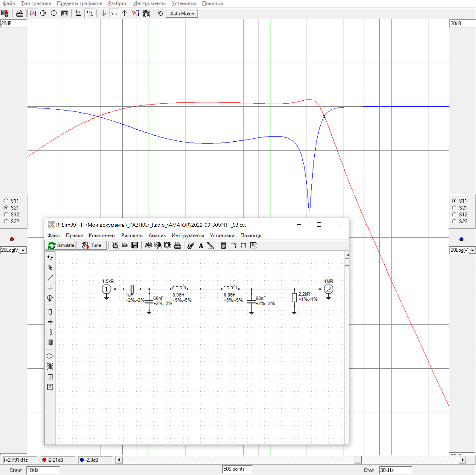Click the rotate component tool
This screenshot has width=476, height=475.
[x=50, y=257]
